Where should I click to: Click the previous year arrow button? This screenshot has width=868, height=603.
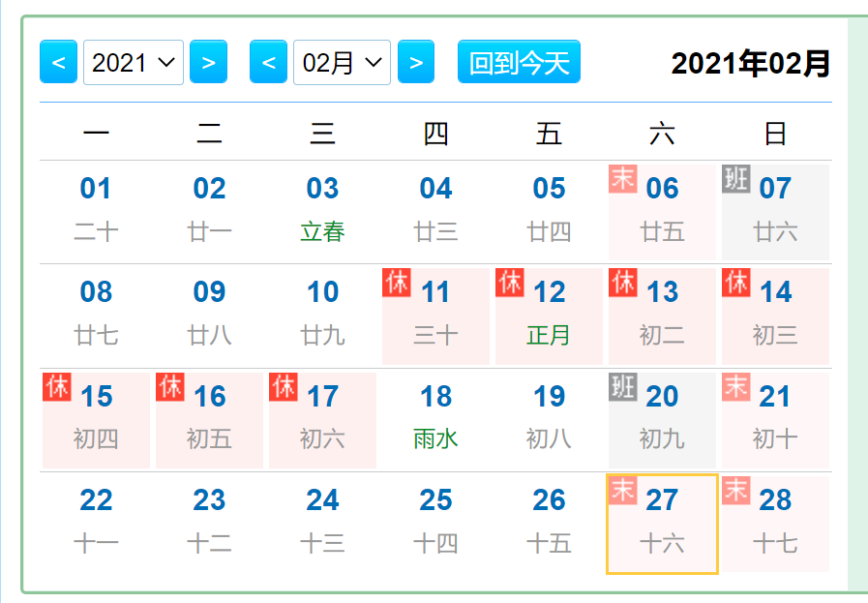[x=58, y=61]
